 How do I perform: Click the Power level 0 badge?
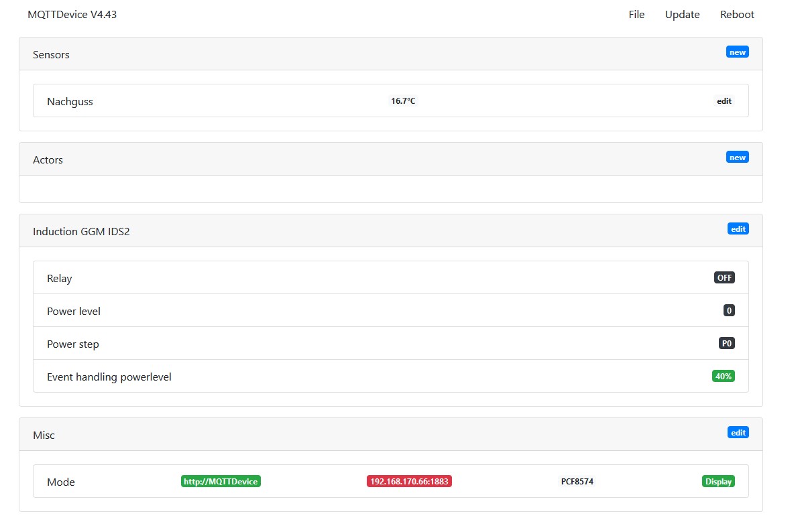point(728,311)
